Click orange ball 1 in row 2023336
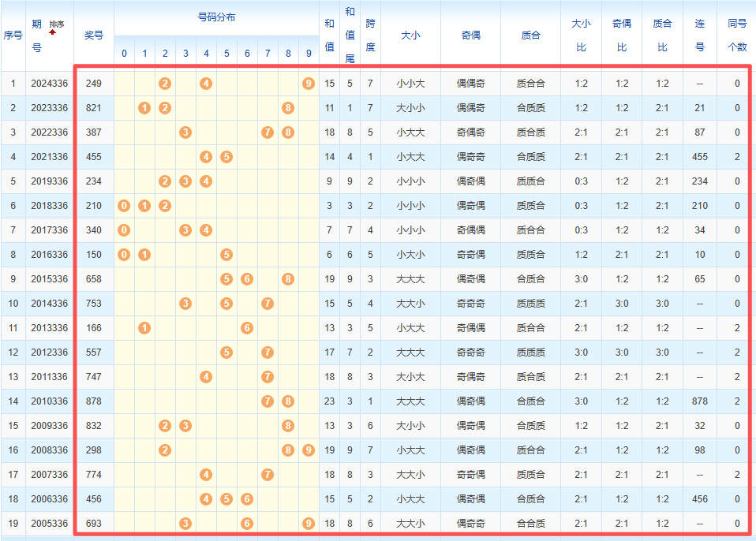Image resolution: width=756 pixels, height=541 pixels. coord(144,107)
